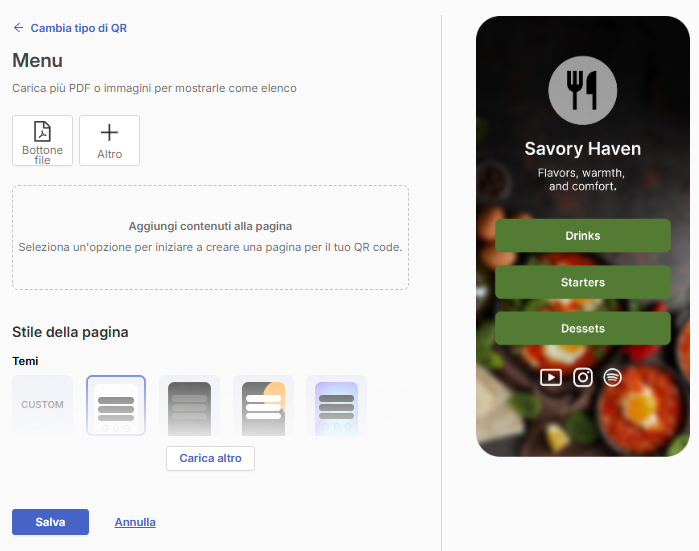Click the back arrow beside Cambia tipo di QR
This screenshot has width=699, height=551.
point(18,28)
